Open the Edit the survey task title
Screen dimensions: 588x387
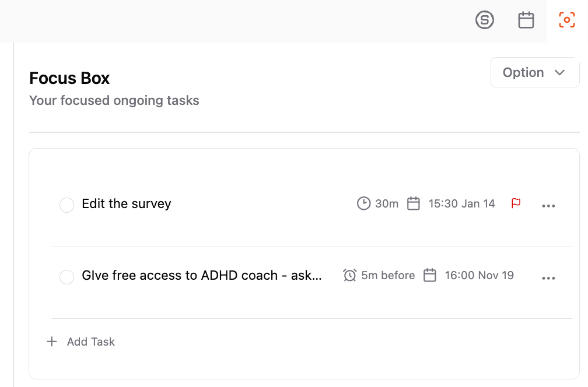click(x=127, y=203)
